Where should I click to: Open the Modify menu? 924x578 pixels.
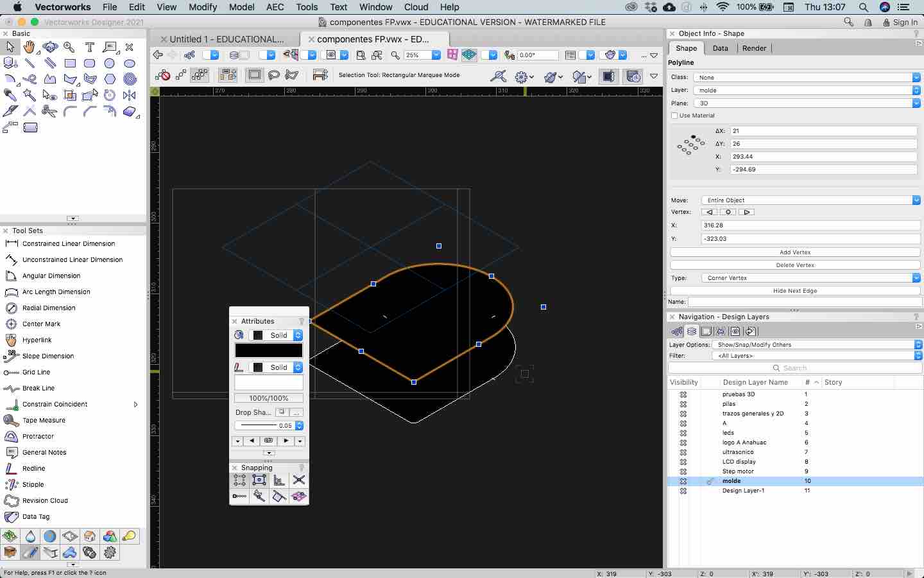(x=203, y=7)
